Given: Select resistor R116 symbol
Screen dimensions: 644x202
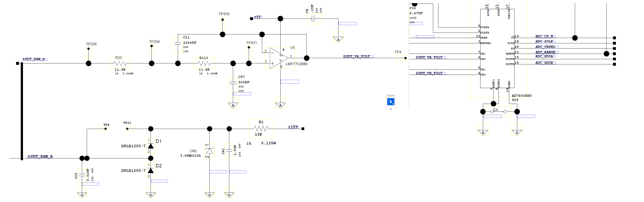Looking at the screenshot, I should click(x=204, y=63).
